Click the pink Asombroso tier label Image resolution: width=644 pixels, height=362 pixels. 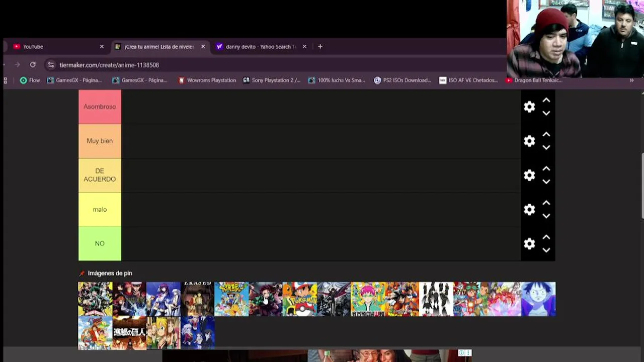pos(100,107)
